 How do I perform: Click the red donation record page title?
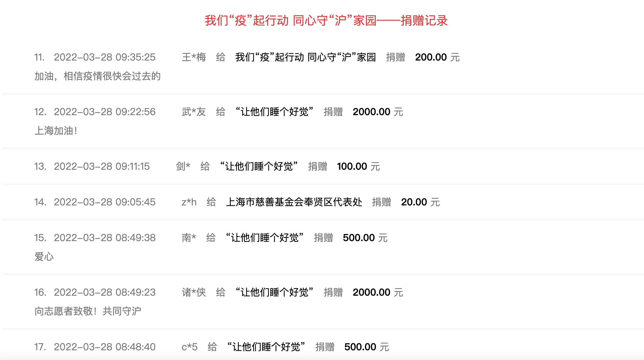[326, 21]
